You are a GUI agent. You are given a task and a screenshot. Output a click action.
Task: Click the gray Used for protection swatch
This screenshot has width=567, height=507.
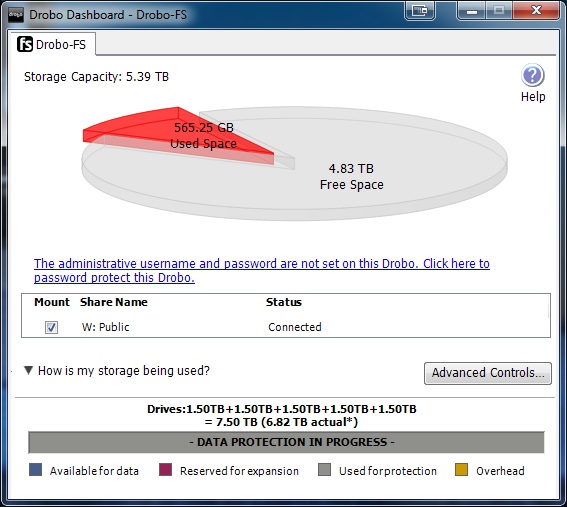click(324, 470)
